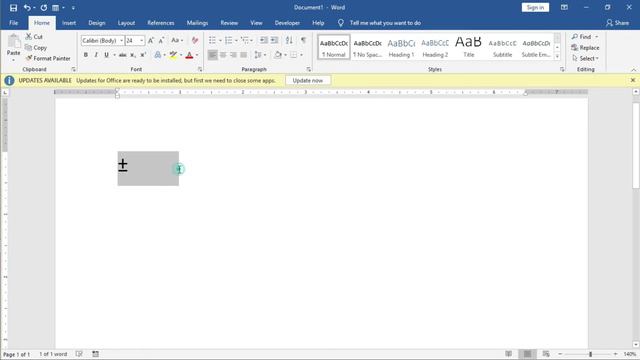Open Find in Editing group

click(581, 37)
